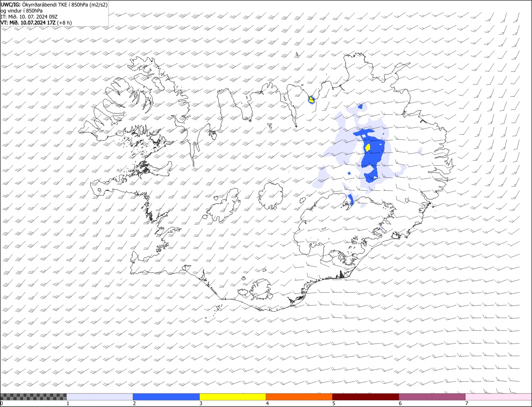532x407 pixels.
Task: Click the light pink legend swatch above 7
Action: click(x=499, y=397)
